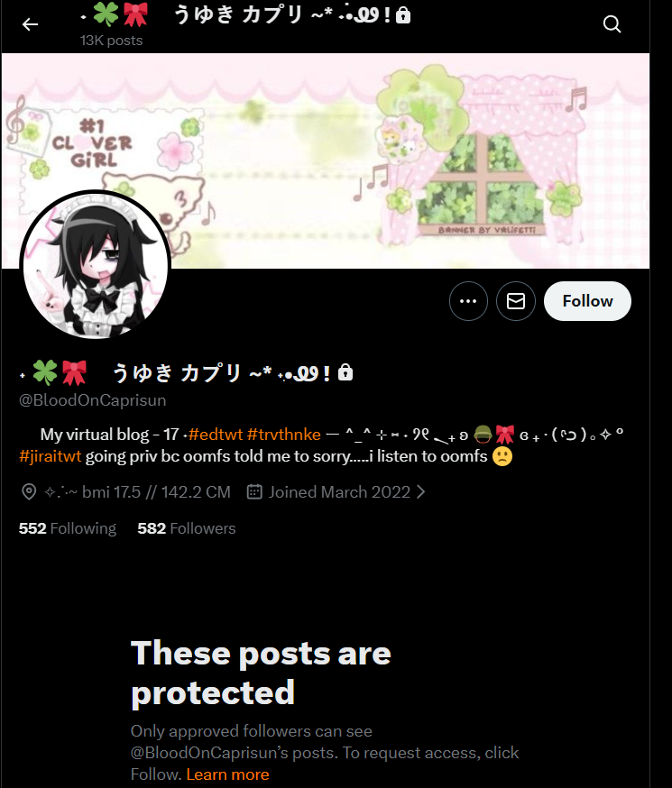Send a message via the envelope icon
The height and width of the screenshot is (788, 672).
click(x=516, y=301)
